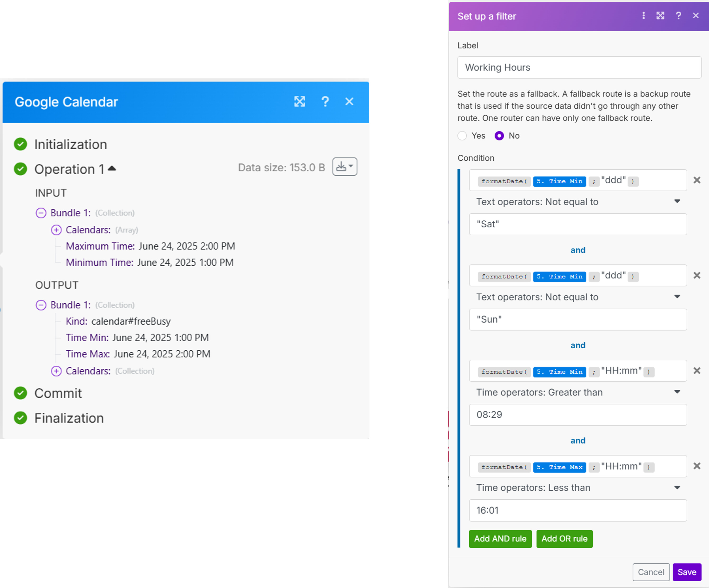The height and width of the screenshot is (588, 709).
Task: Remove the "Sun" condition rule
Action: coord(697,275)
